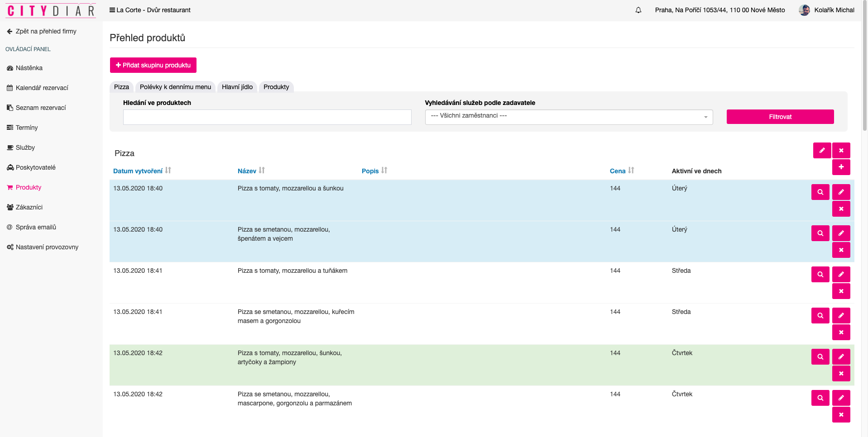
Task: Select the Hlavní jídlo tab
Action: (237, 87)
